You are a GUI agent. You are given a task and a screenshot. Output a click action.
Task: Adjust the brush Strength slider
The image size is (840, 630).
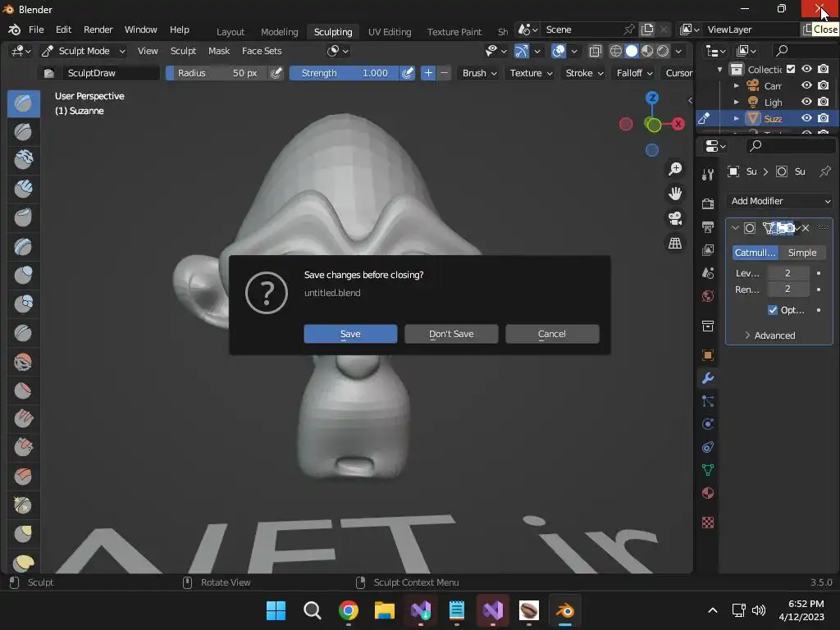344,73
